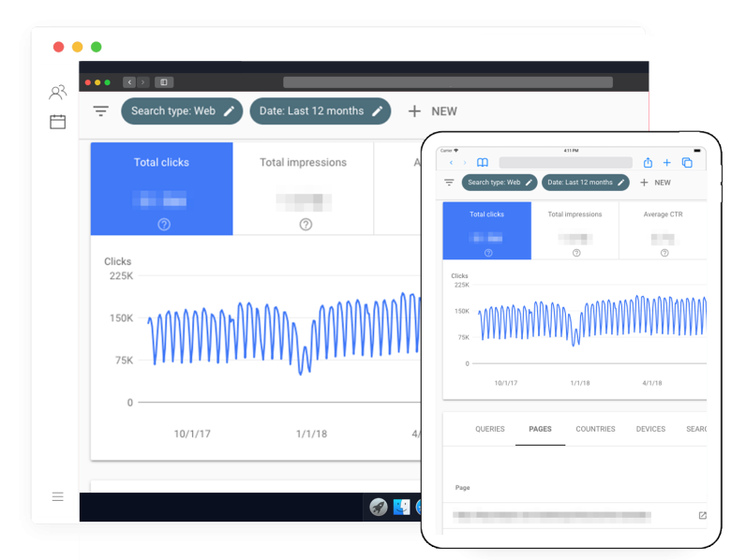Image resolution: width=731 pixels, height=560 pixels.
Task: Open bookmarks book icon on tablet browser
Action: point(483,163)
